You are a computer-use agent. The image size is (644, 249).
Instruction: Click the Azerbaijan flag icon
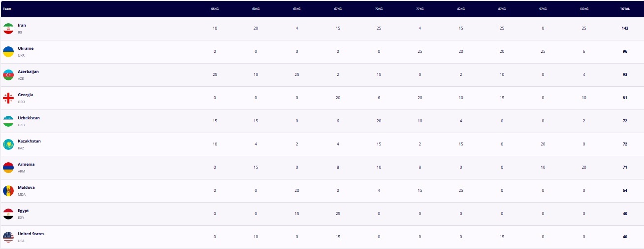point(8,75)
